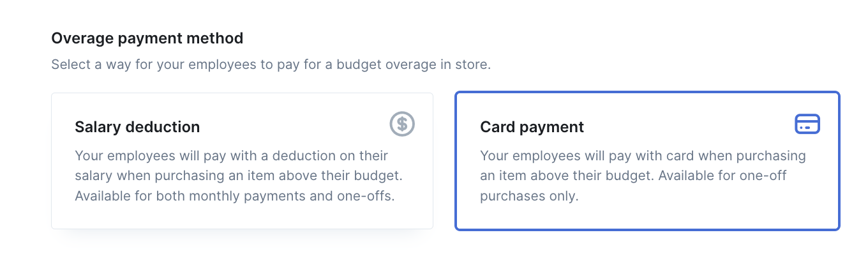The image size is (868, 258).
Task: Click line "Your employees will pay with a deduction"
Action: point(231,156)
